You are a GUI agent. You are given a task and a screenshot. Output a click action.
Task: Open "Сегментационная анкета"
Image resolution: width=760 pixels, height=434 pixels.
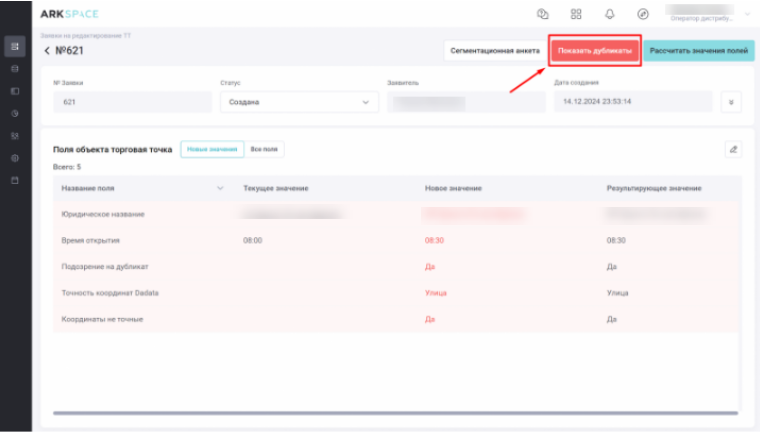494,50
